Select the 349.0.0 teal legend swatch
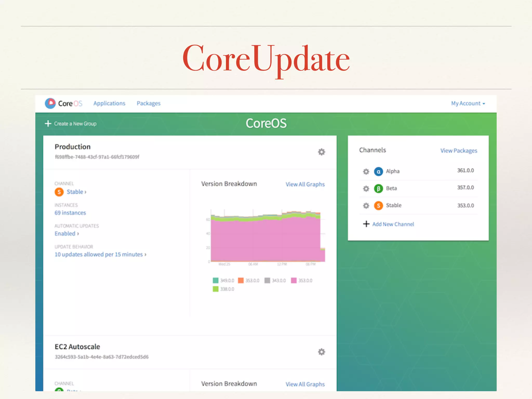Image resolution: width=532 pixels, height=399 pixels. pyautogui.click(x=215, y=281)
